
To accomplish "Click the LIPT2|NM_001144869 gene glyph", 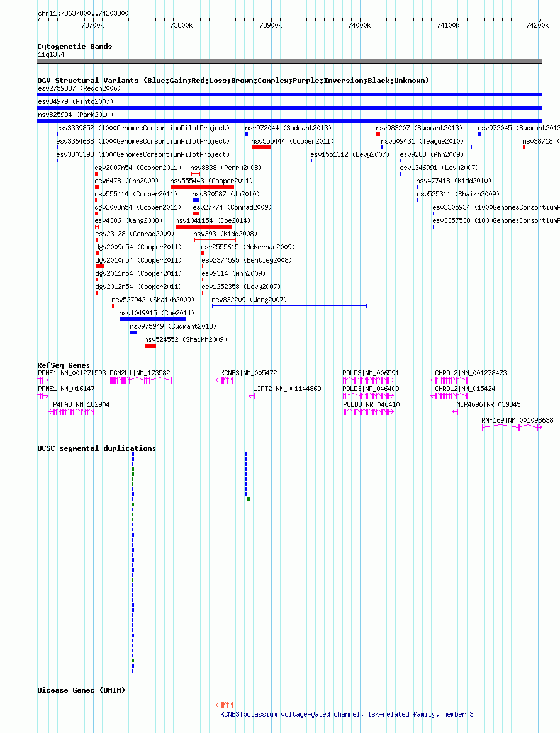I will 252,397.
